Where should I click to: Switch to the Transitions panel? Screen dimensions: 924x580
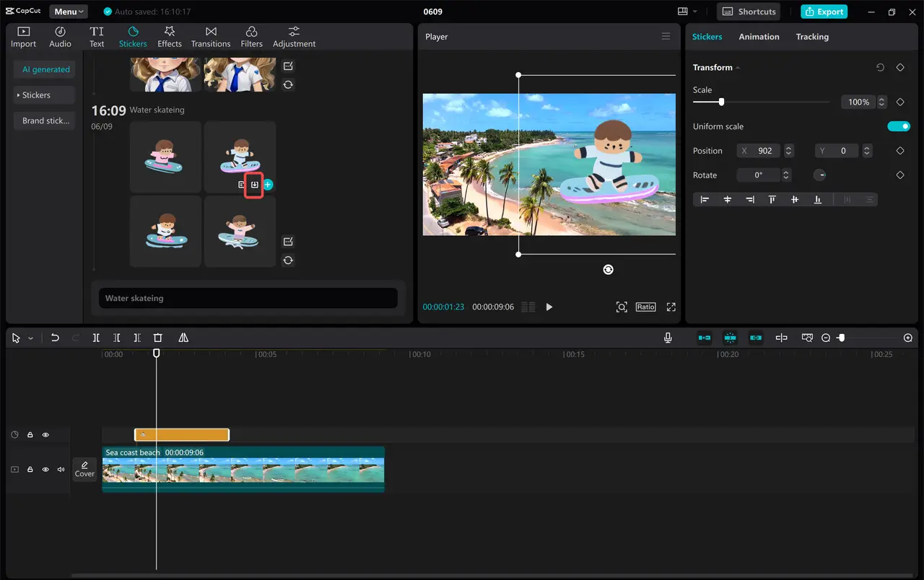210,36
